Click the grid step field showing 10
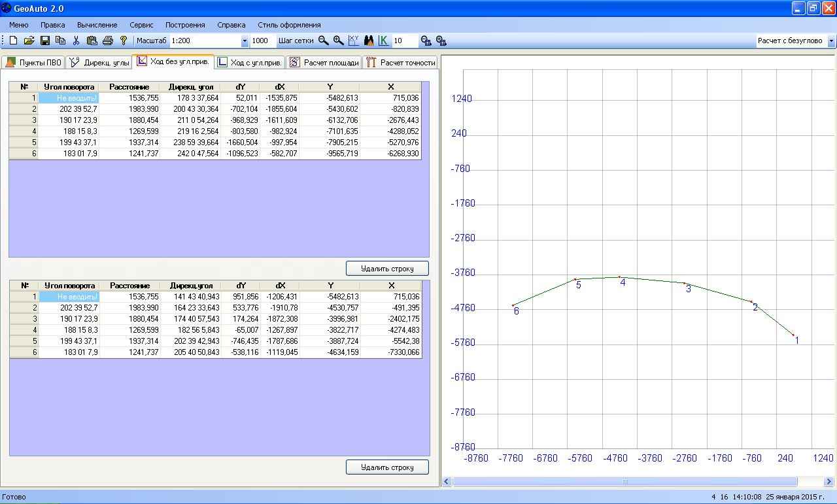837x504 pixels. [x=405, y=41]
